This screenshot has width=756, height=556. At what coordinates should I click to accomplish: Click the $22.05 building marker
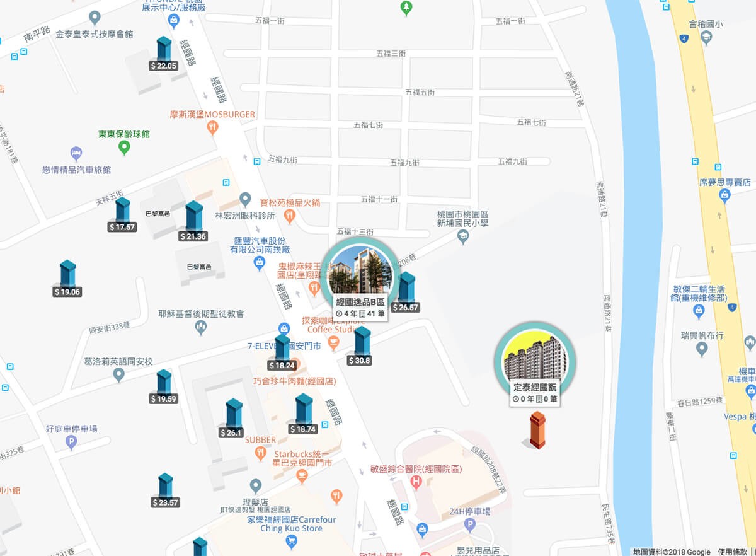[163, 53]
